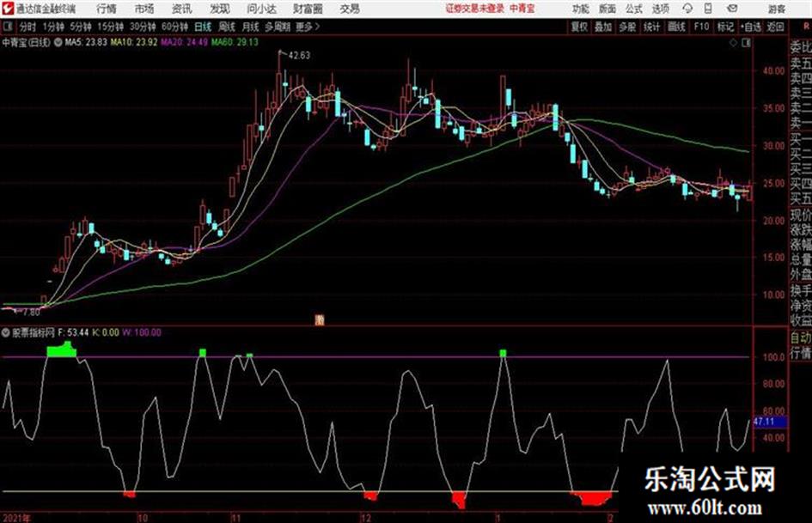The image size is (812, 523).
Task: Click the round icon beside 中青宝(日线)
Action: pos(58,42)
